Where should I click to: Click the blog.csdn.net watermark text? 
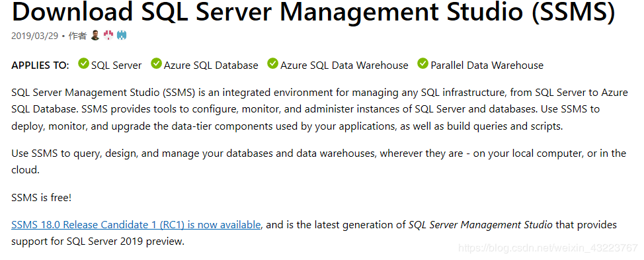[x=547, y=248]
